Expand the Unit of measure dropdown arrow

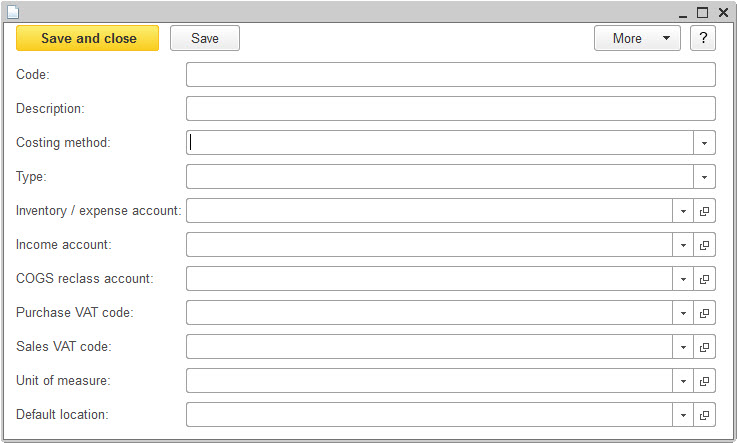(683, 381)
